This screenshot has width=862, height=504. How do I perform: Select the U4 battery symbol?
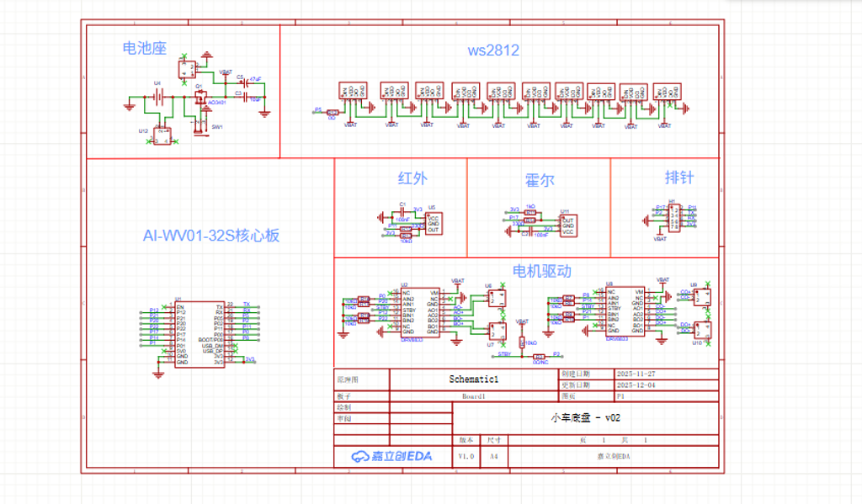(157, 98)
